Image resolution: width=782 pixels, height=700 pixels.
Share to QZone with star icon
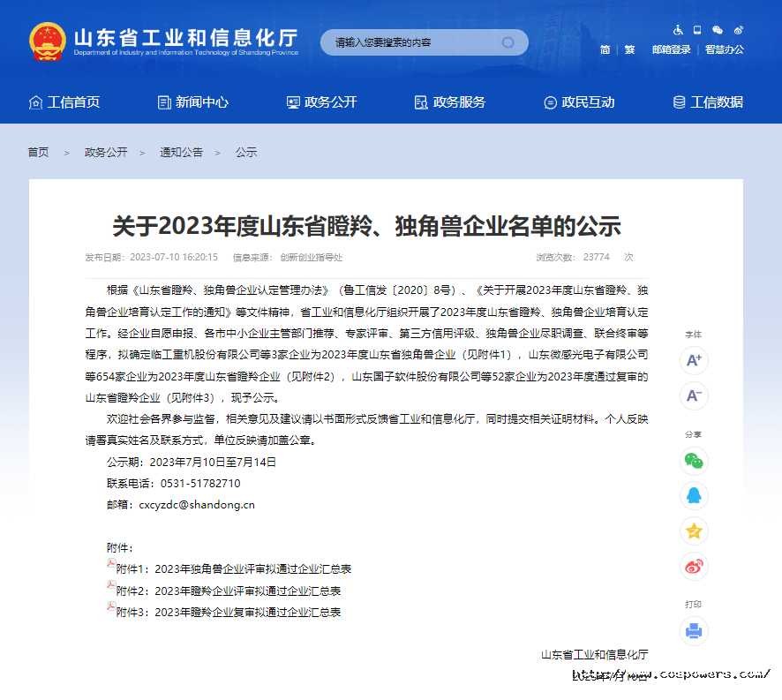click(695, 531)
